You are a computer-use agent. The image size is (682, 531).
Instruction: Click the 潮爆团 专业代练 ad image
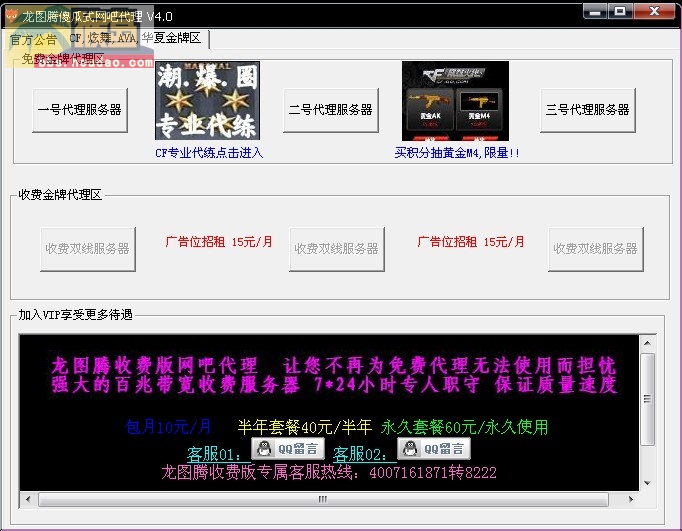207,100
